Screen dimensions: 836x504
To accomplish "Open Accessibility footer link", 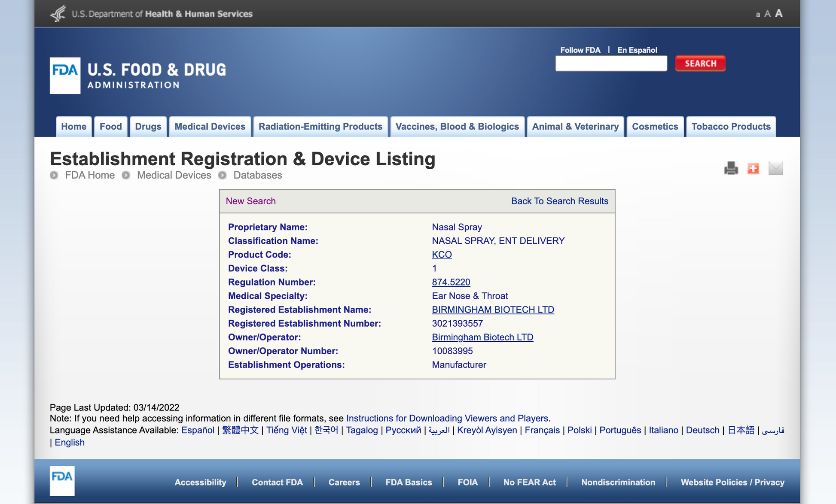I will [200, 483].
